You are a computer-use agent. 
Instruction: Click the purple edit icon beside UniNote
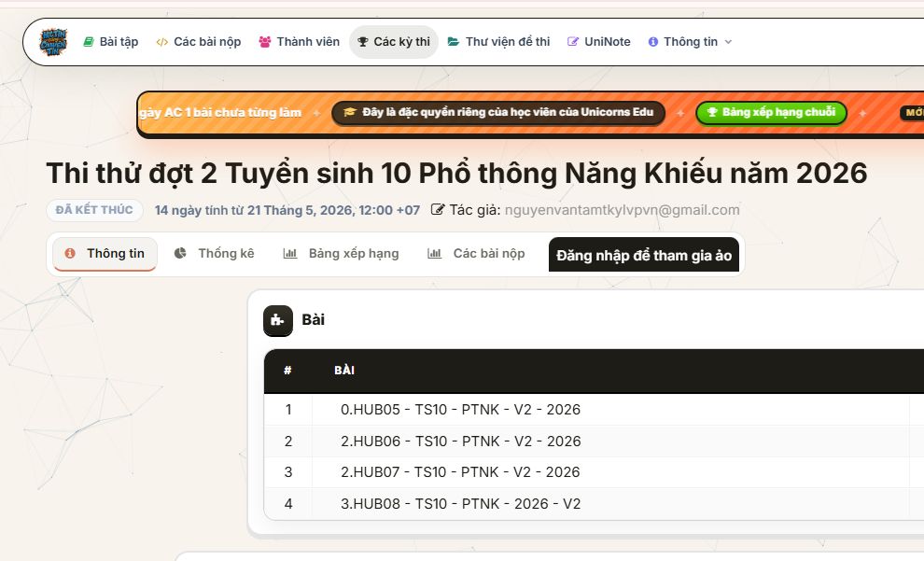click(573, 42)
